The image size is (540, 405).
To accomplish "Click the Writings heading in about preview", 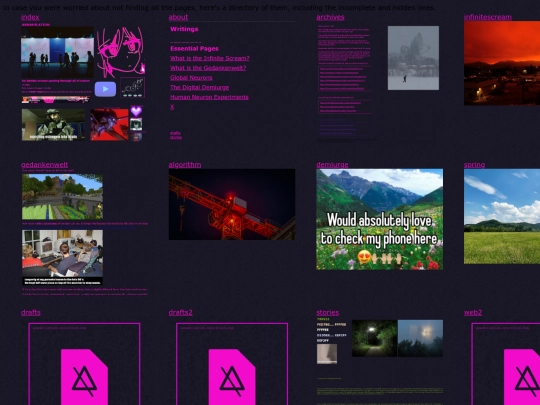I will (x=184, y=29).
